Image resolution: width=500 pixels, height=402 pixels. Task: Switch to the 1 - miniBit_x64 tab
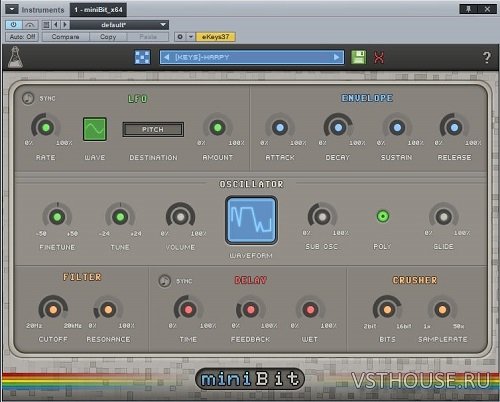(x=98, y=10)
